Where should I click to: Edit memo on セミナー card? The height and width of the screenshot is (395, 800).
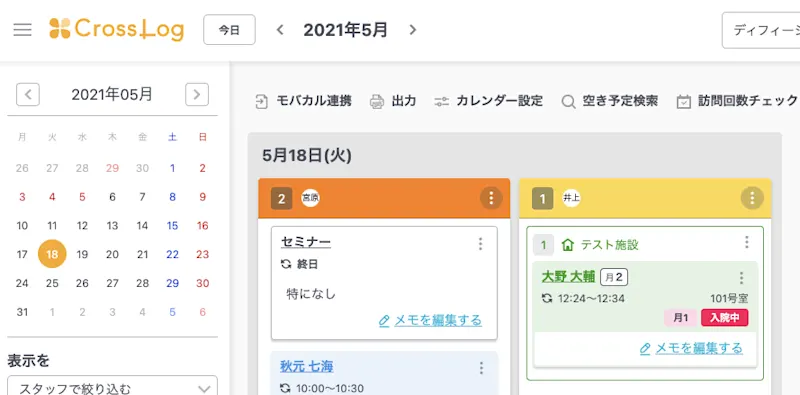430,320
